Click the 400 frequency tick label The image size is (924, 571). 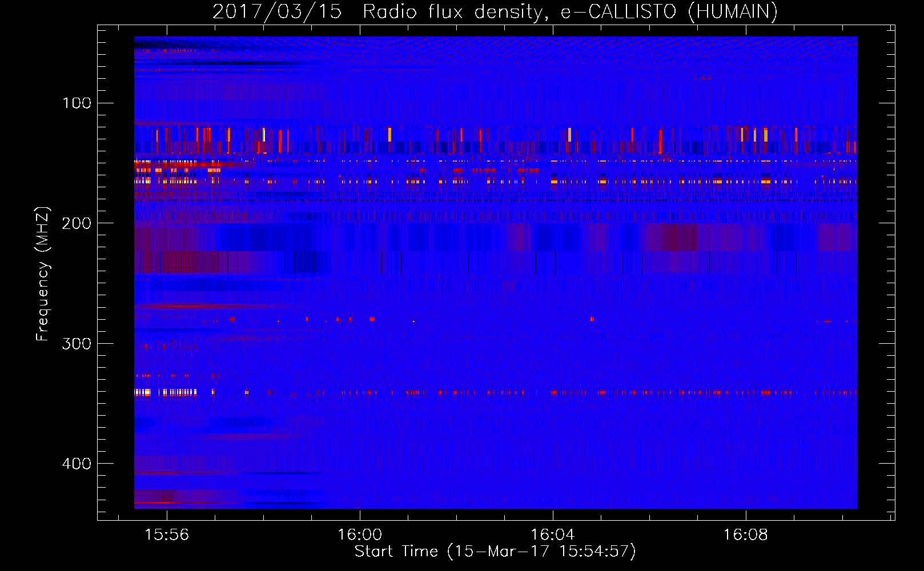pos(77,464)
